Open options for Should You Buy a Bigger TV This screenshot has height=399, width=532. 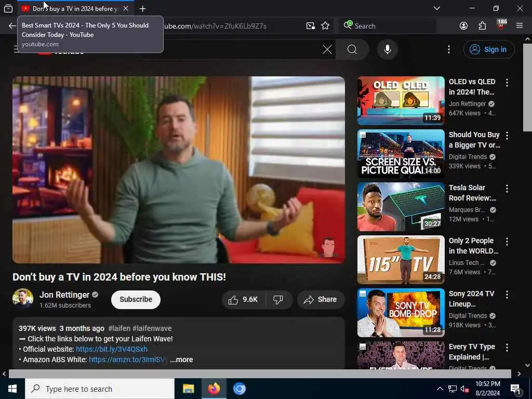[x=507, y=136]
